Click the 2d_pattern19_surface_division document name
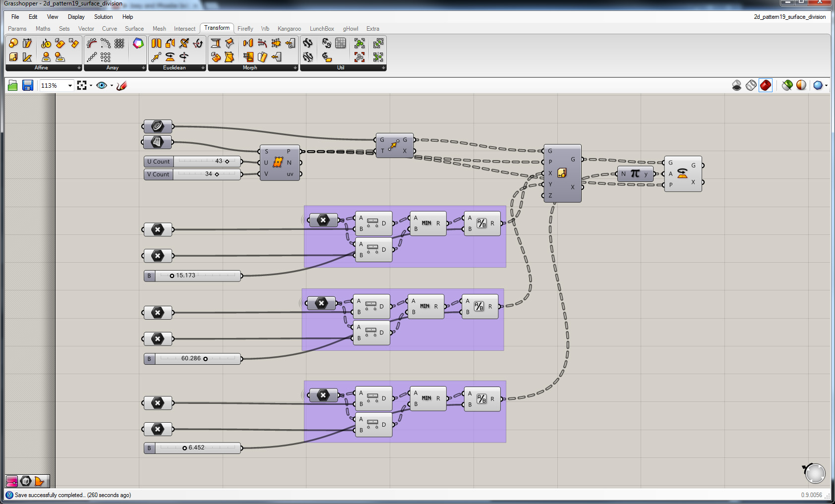 789,17
